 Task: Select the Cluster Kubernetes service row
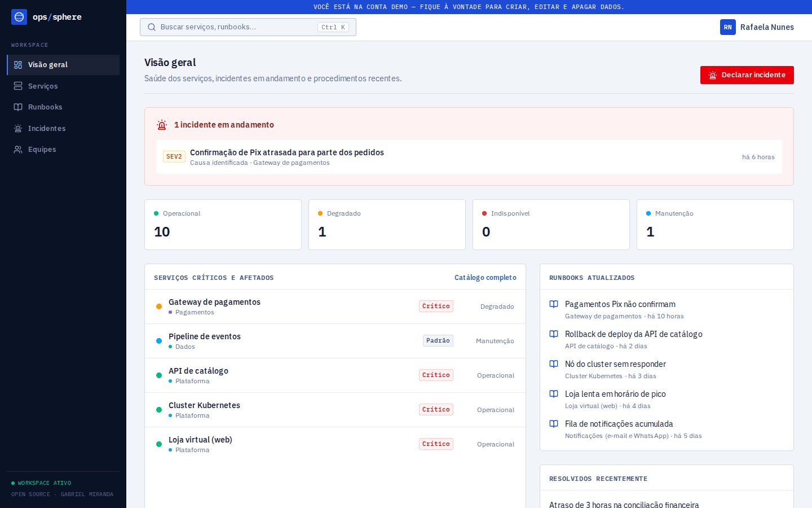(335, 410)
